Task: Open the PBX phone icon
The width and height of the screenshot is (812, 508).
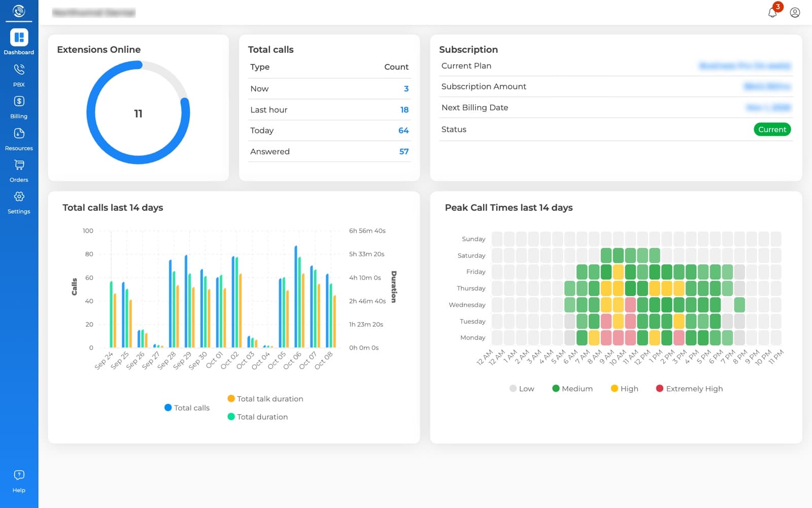Action: (19, 69)
